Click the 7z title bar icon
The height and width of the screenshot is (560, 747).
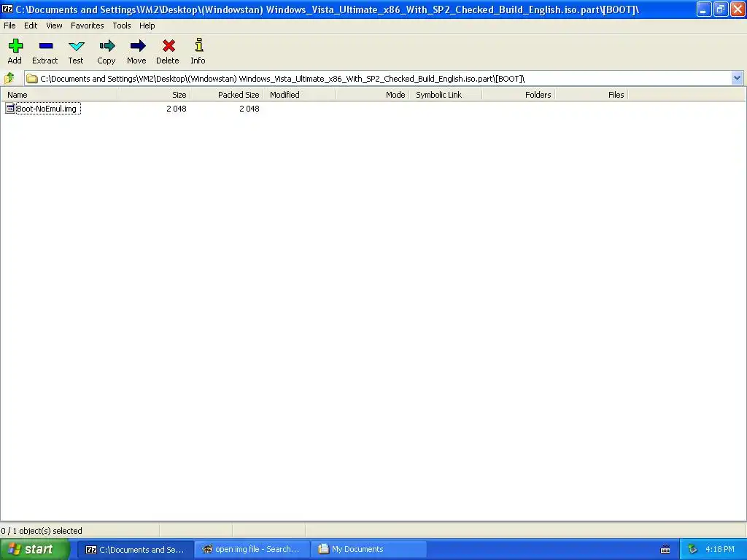point(7,9)
